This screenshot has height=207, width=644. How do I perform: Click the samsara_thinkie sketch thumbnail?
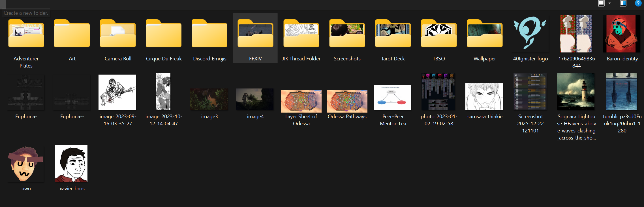(484, 97)
